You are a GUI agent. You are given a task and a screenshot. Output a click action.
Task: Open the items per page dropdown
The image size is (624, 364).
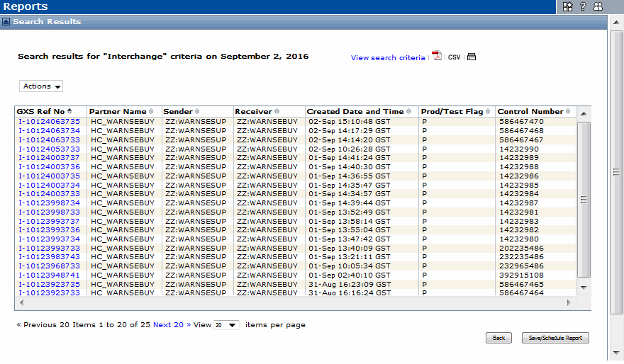(227, 325)
